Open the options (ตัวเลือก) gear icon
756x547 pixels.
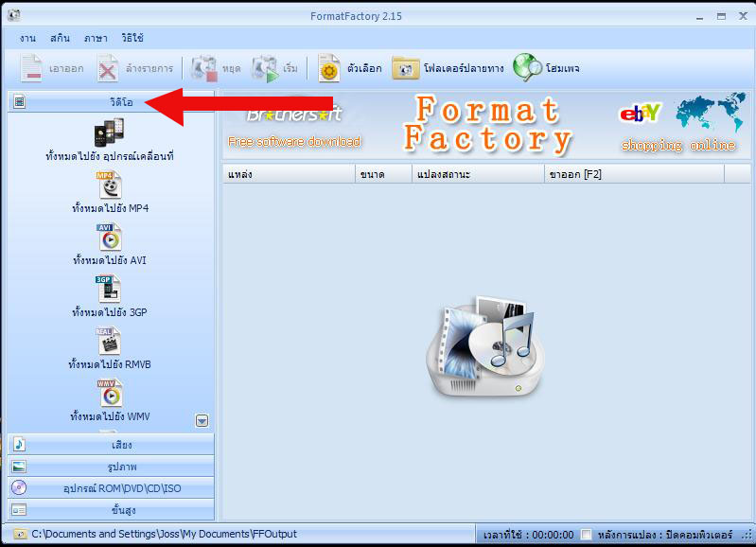pyautogui.click(x=329, y=68)
